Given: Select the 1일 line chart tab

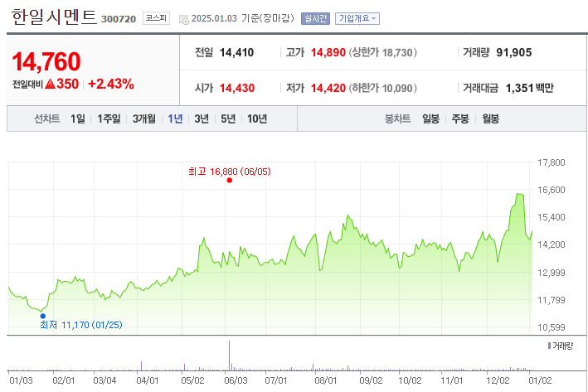Looking at the screenshot, I should tap(78, 119).
